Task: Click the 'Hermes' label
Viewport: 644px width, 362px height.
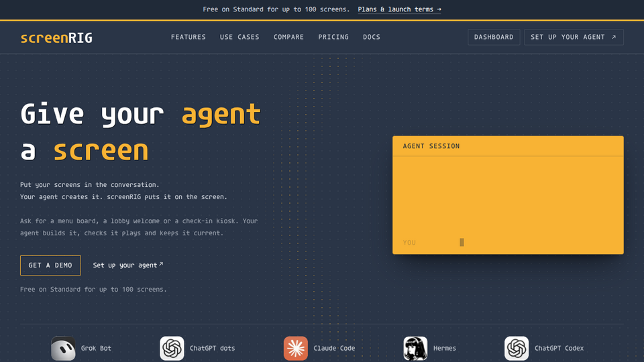Action: tap(445, 349)
